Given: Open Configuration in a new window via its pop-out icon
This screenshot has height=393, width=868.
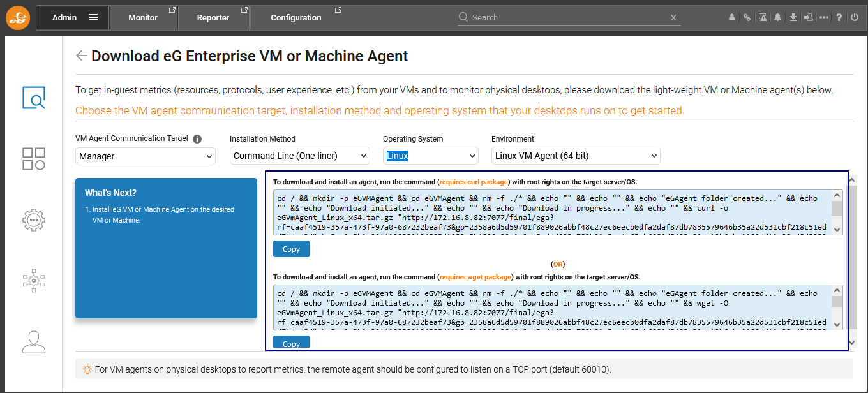Looking at the screenshot, I should tap(338, 10).
